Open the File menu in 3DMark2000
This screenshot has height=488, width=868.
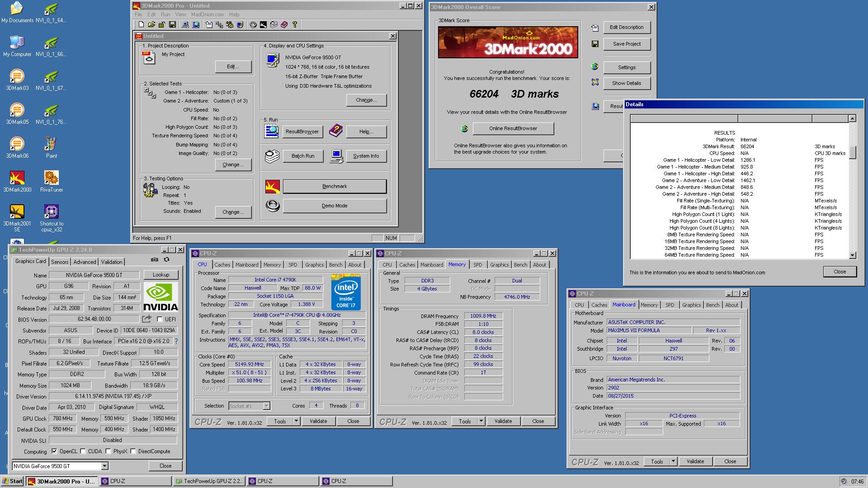pos(138,14)
